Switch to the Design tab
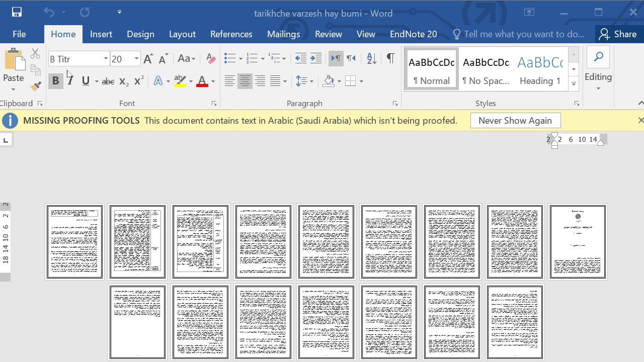Viewport: 644px width, 362px height. tap(140, 34)
